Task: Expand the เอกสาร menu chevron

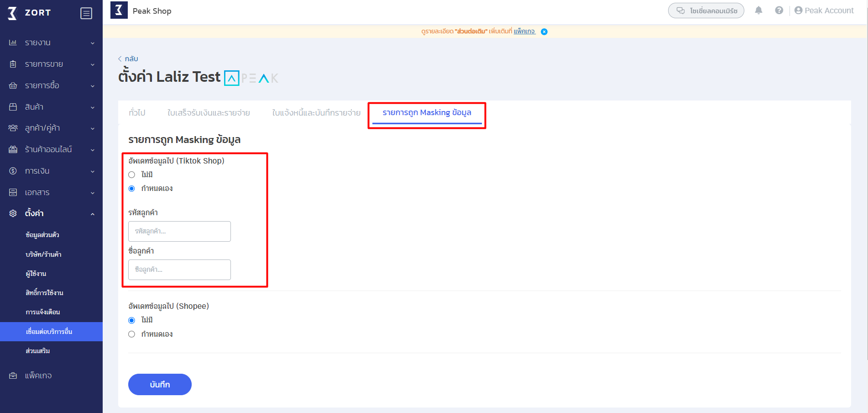Action: (93, 193)
